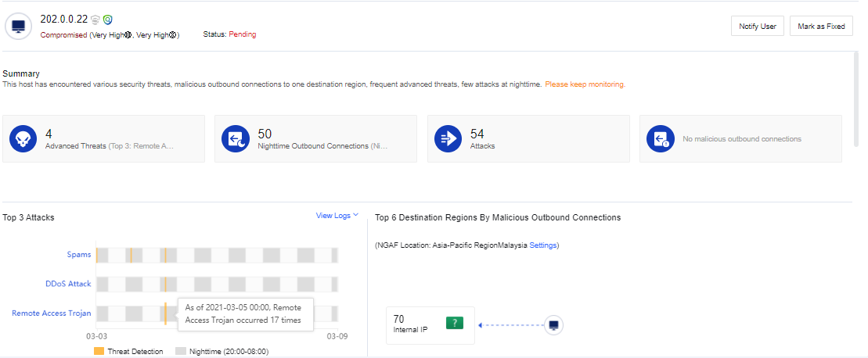Open the Remote Access Trojan link
868x358 pixels.
pos(52,313)
